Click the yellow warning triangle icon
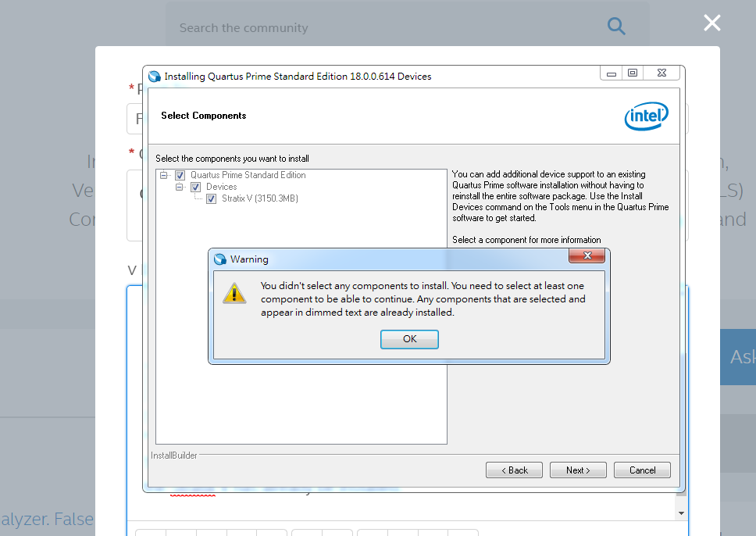The height and width of the screenshot is (536, 756). coord(234,292)
